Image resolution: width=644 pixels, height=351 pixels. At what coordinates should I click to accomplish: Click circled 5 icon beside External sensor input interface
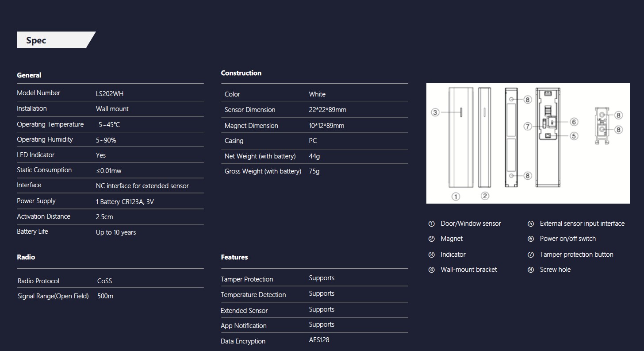531,224
